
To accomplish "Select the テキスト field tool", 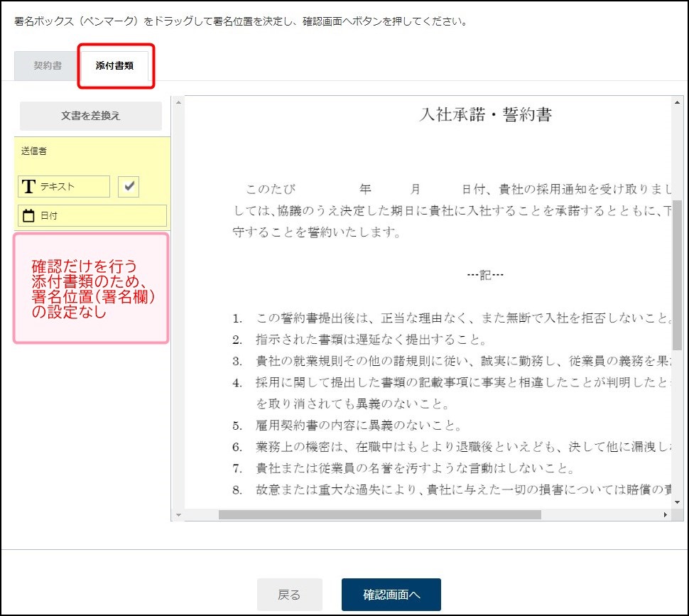I will (64, 186).
